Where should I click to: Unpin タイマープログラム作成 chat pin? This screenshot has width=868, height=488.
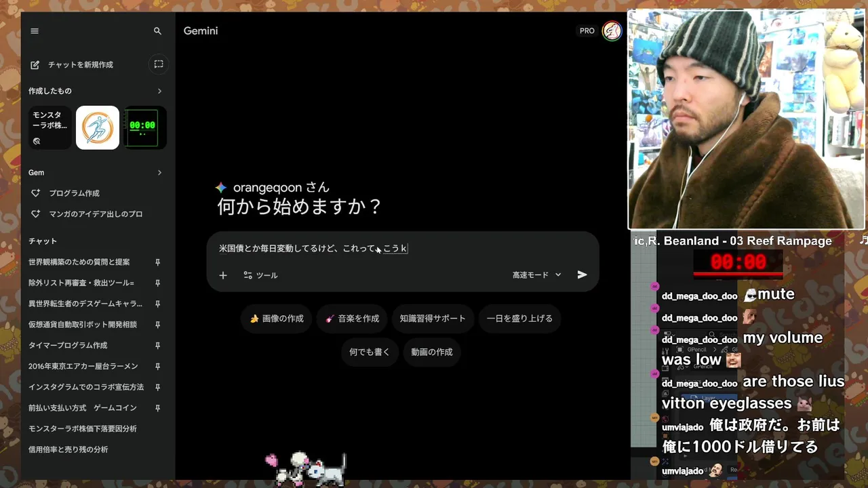[157, 346]
